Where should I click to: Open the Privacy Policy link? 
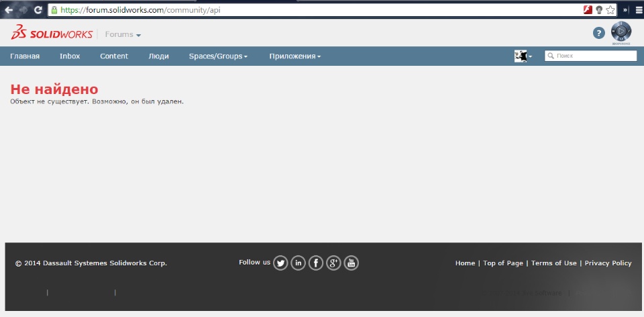(608, 263)
